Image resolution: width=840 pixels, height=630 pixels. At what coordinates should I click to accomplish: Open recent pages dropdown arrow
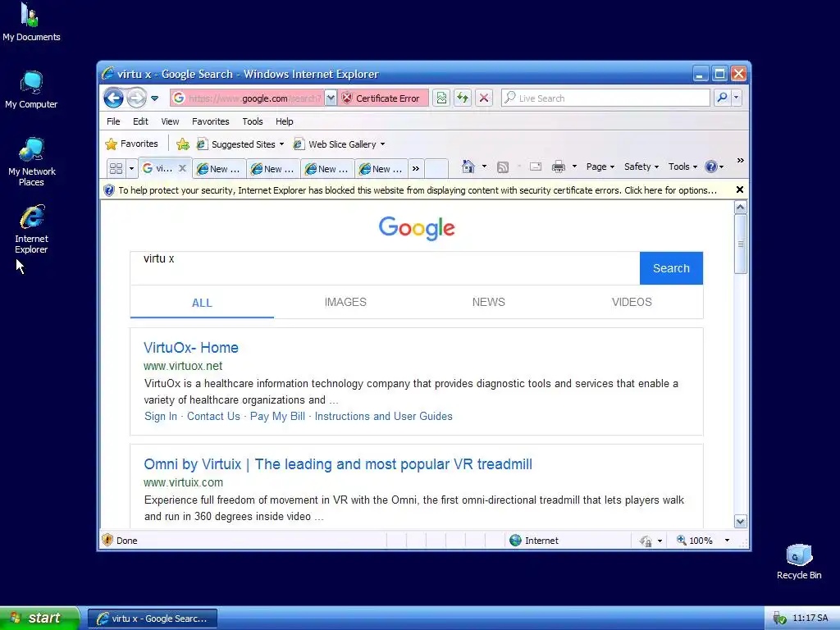(155, 98)
